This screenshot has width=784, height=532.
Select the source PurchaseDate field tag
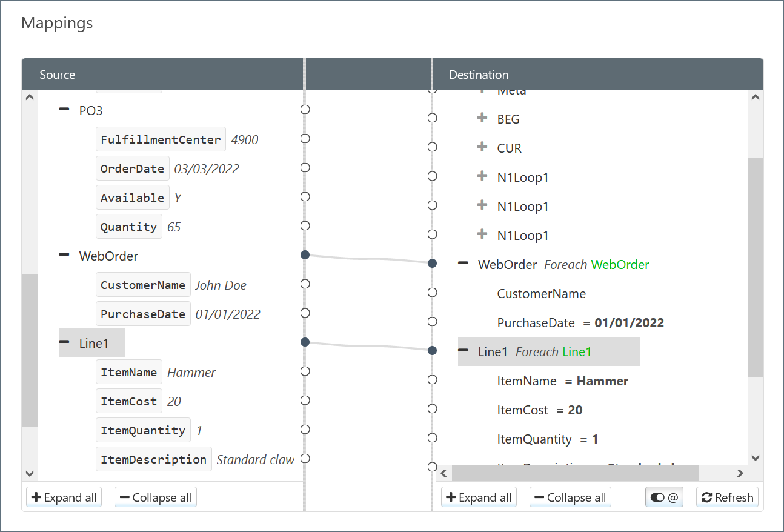pos(143,314)
